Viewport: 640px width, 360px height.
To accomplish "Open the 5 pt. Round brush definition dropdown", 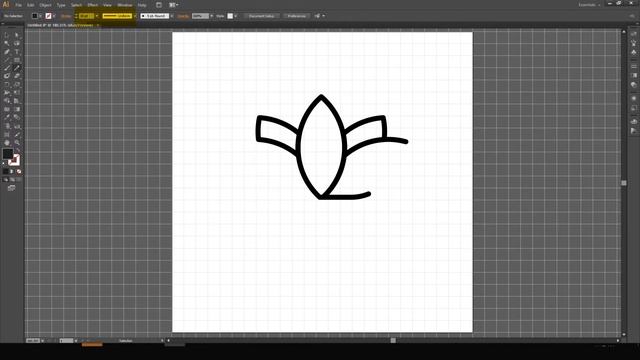I will [172, 16].
